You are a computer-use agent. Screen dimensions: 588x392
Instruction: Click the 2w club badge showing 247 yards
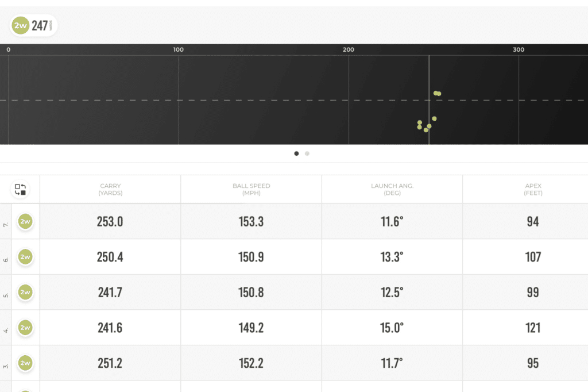pyautogui.click(x=34, y=25)
